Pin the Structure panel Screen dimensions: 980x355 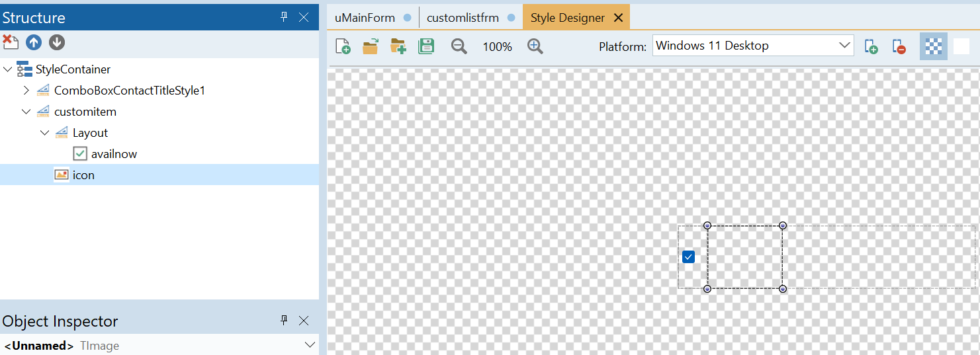click(284, 17)
